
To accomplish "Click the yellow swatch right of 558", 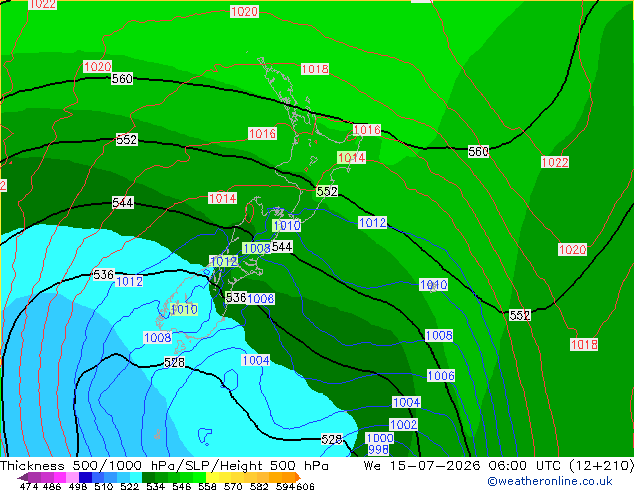I will [x=212, y=477].
